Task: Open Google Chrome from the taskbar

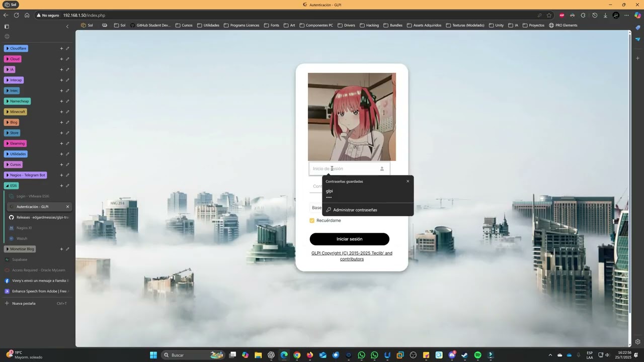Action: 297,355
